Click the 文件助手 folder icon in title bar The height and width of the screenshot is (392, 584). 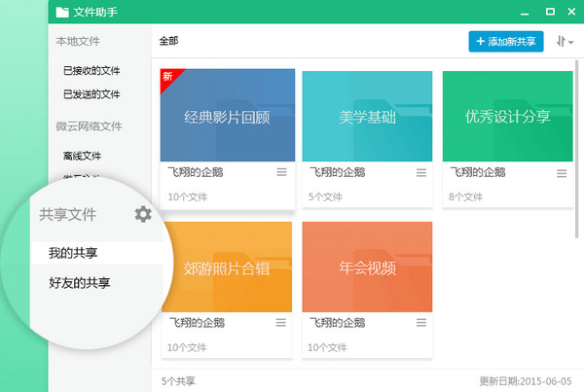[62, 13]
